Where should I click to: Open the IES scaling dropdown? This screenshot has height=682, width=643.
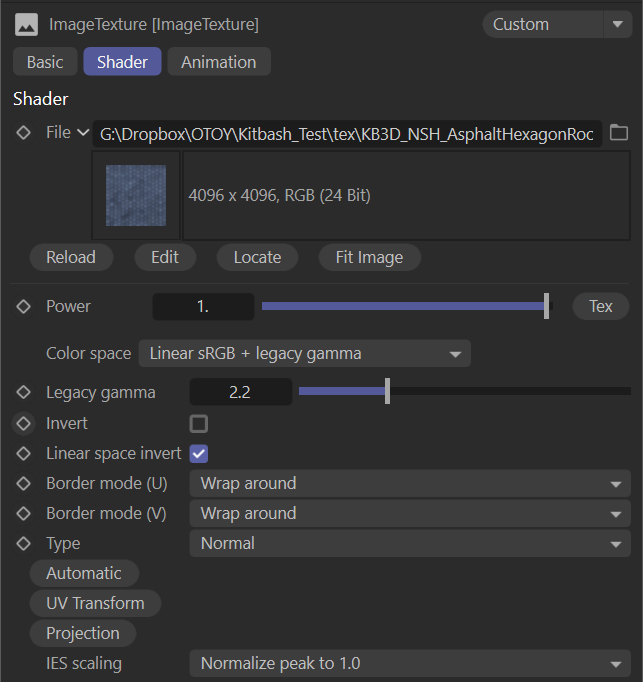[409, 663]
